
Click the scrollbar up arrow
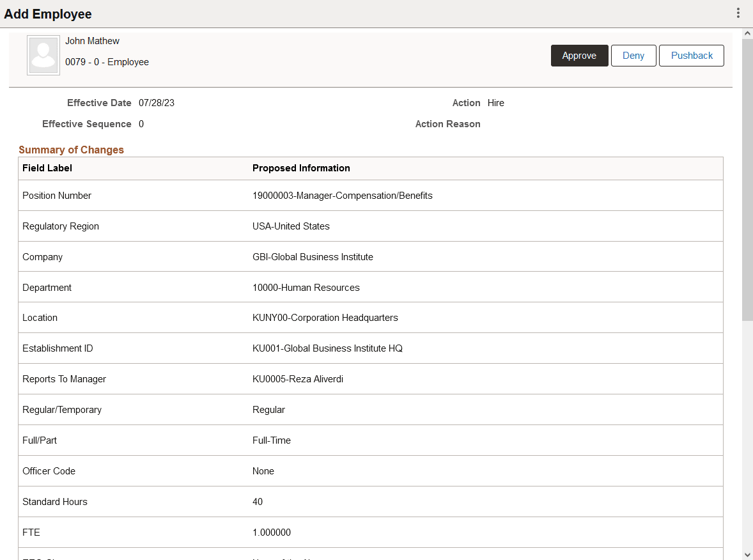746,33
